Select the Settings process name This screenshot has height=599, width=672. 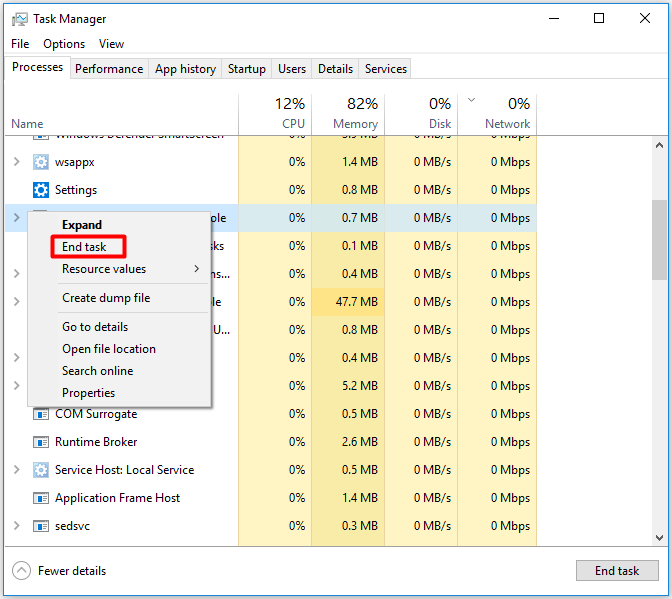pyautogui.click(x=76, y=190)
